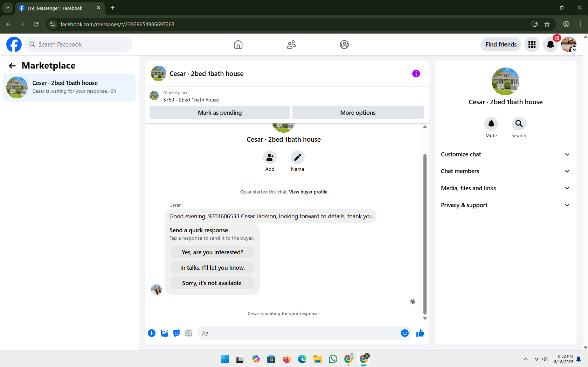Click the Aa message input field
This screenshot has width=588, height=367.
tap(299, 333)
